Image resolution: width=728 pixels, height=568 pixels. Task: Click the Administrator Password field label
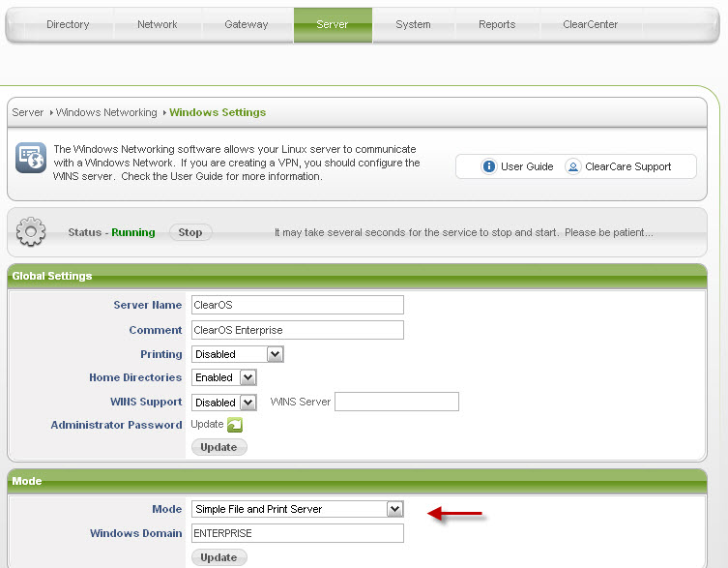(x=117, y=425)
